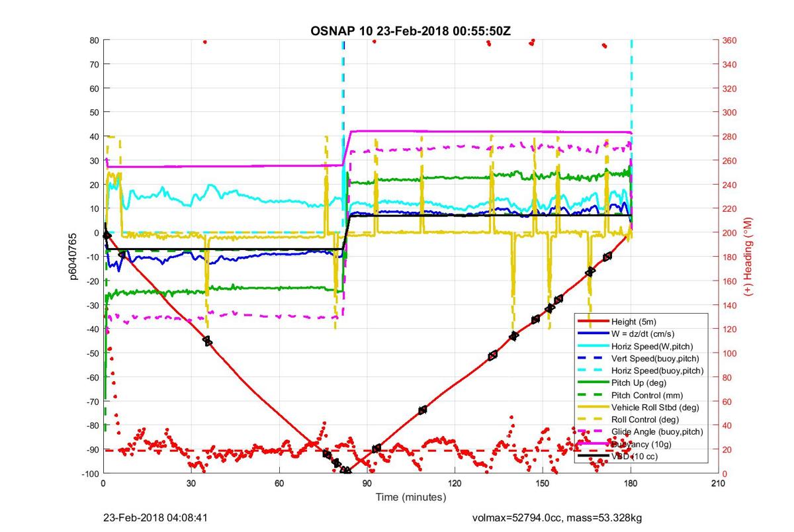Pick the "Vert Speed(buoy,pitch)" legend label
794x532 pixels.
[x=656, y=358]
